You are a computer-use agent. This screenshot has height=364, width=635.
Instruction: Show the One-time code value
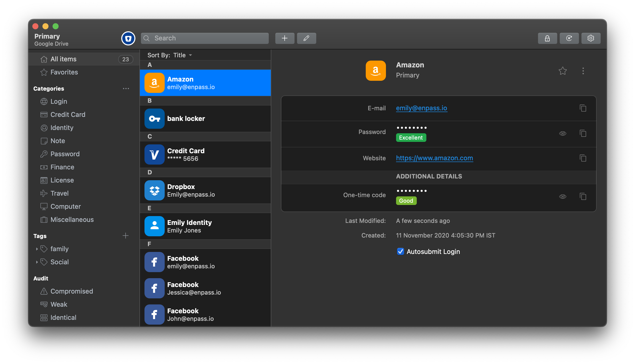(563, 196)
